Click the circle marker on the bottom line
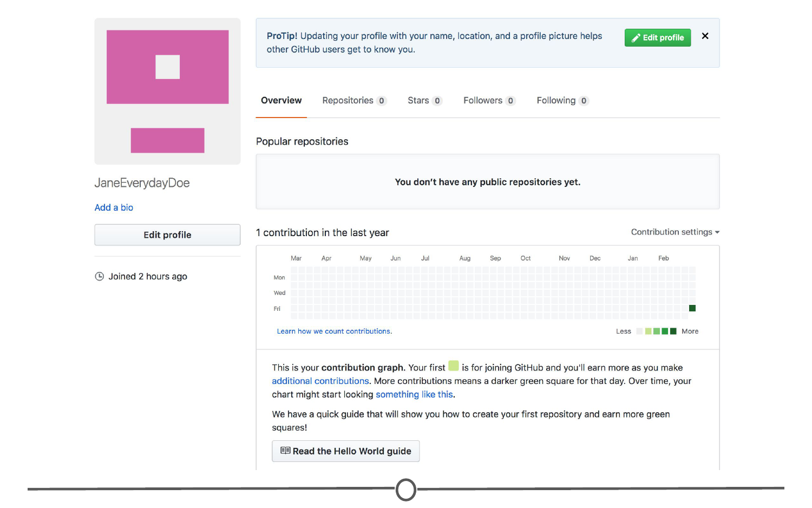The height and width of the screenshot is (508, 812). 406,490
